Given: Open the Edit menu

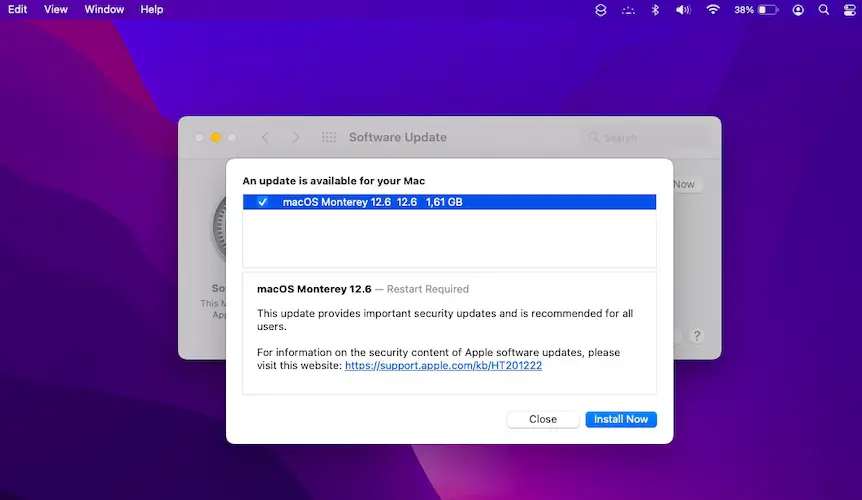Looking at the screenshot, I should coord(18,9).
